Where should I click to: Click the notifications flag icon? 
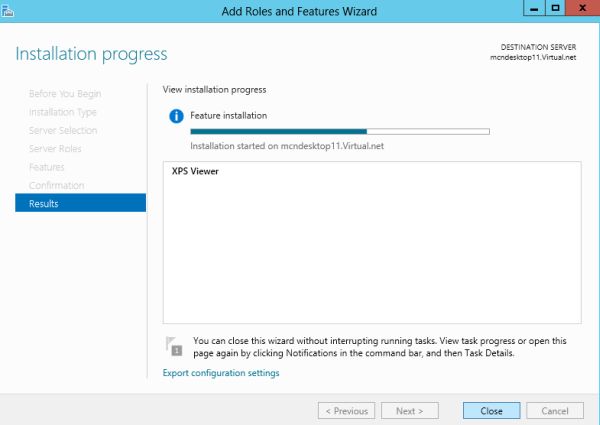(x=174, y=346)
